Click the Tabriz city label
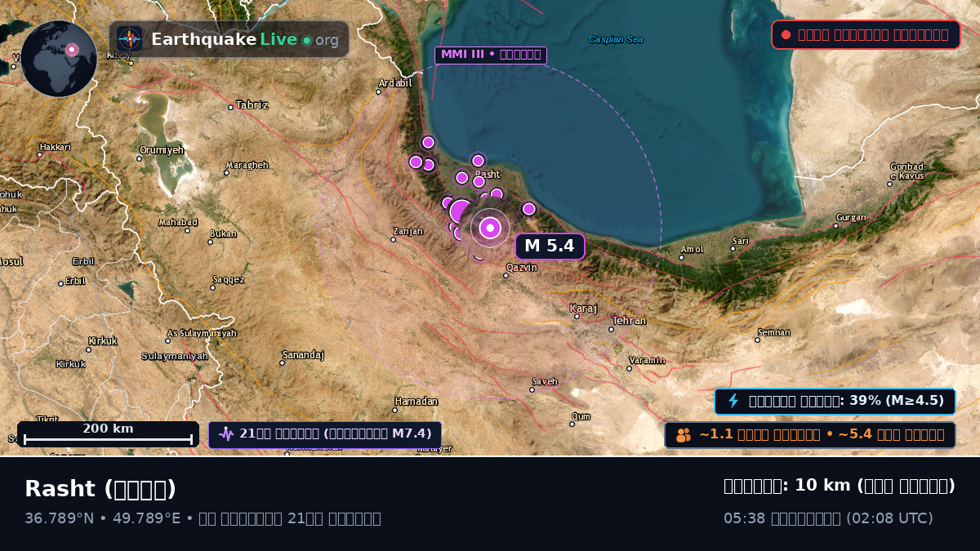This screenshot has width=980, height=551. 252,105
